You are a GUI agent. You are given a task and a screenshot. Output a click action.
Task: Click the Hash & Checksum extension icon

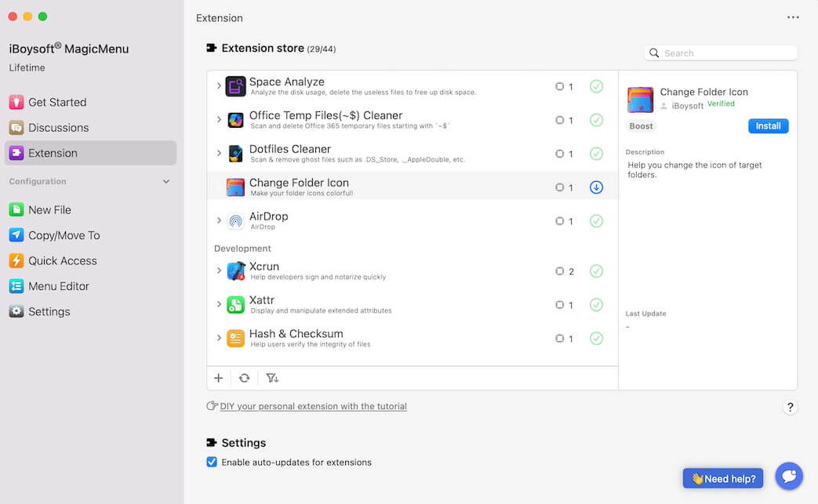tap(236, 338)
